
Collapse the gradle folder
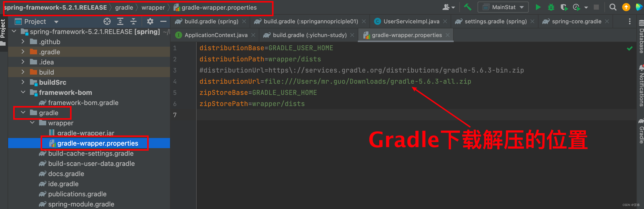tap(23, 113)
